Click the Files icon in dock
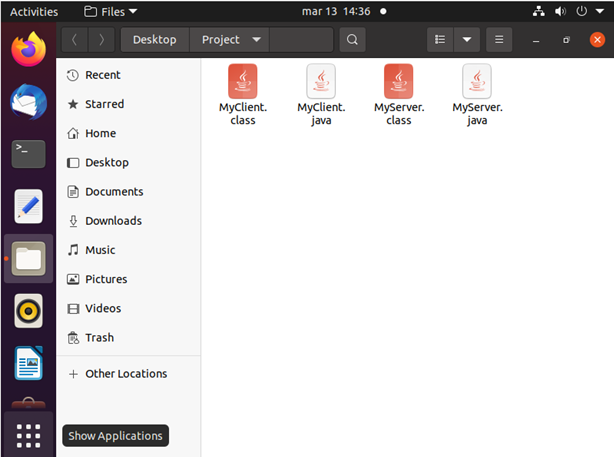The width and height of the screenshot is (614, 457). click(28, 258)
